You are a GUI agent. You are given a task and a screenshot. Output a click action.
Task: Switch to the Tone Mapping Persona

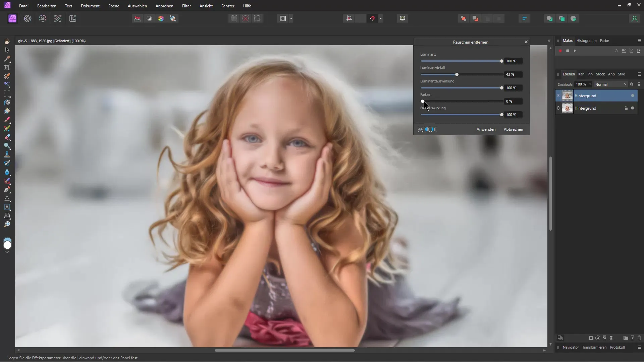click(x=58, y=19)
